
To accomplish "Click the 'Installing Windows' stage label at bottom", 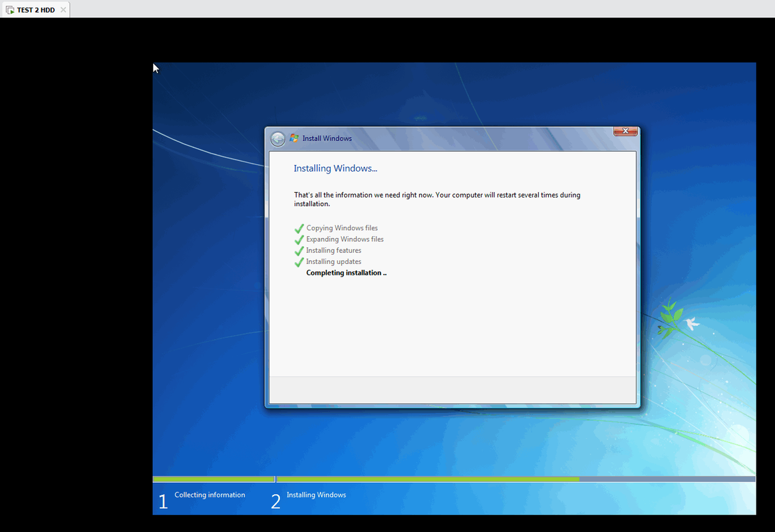I will coord(317,495).
